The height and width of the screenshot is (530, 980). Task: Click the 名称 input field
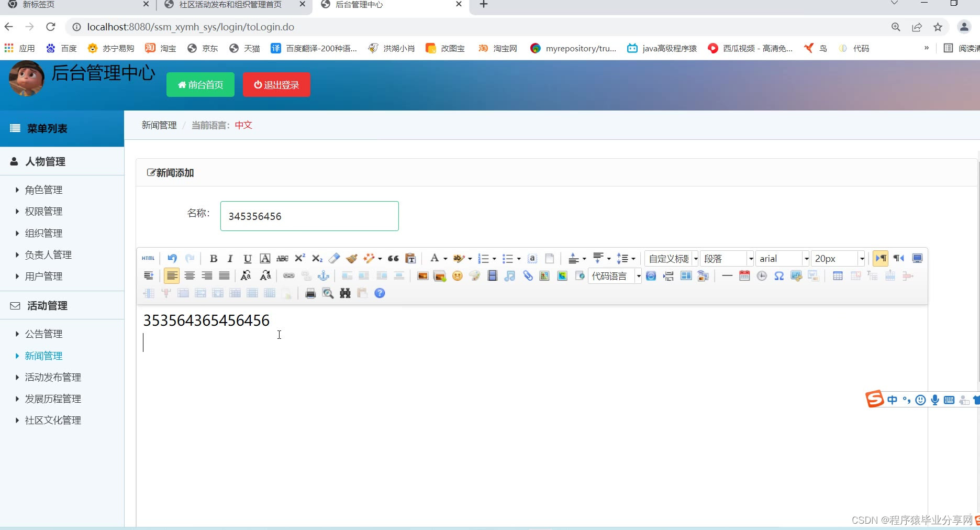click(309, 216)
